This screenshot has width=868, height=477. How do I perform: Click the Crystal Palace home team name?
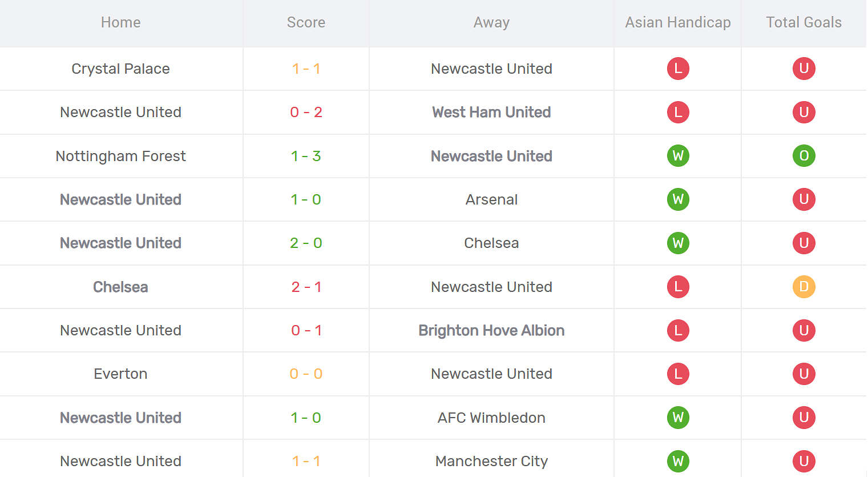click(x=120, y=69)
